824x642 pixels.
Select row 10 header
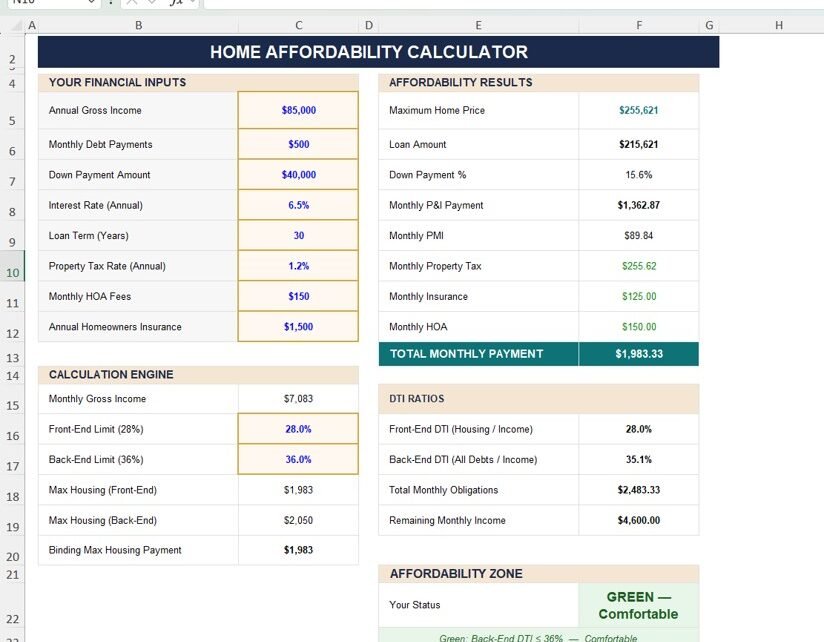pos(12,272)
